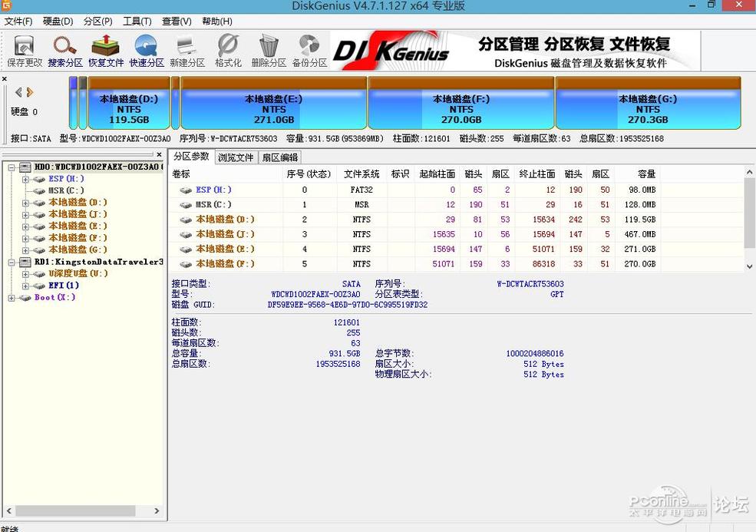Click the GPT partition table type value
The height and width of the screenshot is (532, 756).
click(557, 294)
